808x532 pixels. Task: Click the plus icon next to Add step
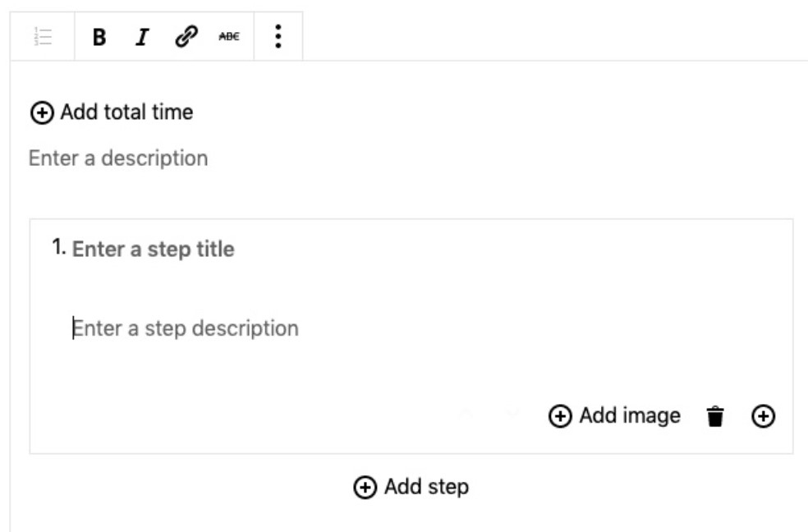click(364, 488)
